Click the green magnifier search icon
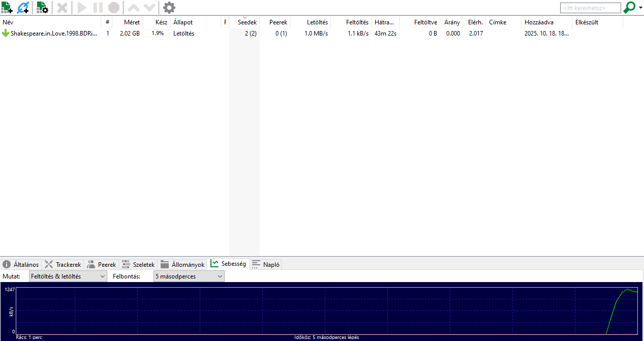The height and width of the screenshot is (341, 644). coord(629,8)
